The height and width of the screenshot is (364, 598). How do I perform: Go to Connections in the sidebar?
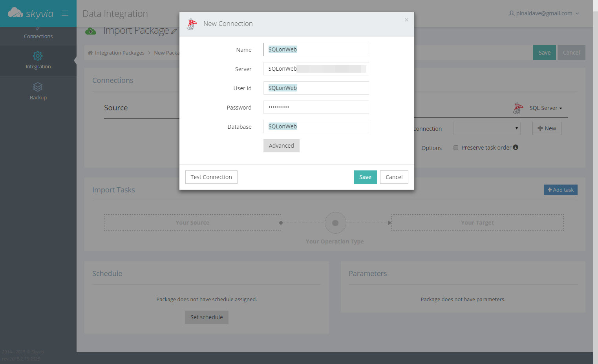coord(38,36)
